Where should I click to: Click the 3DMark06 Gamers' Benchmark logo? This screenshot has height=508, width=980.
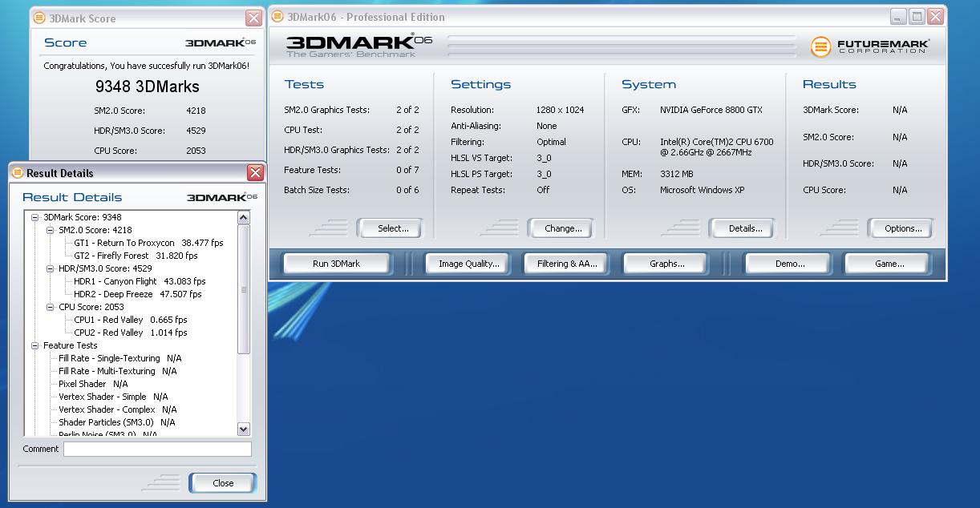point(358,45)
